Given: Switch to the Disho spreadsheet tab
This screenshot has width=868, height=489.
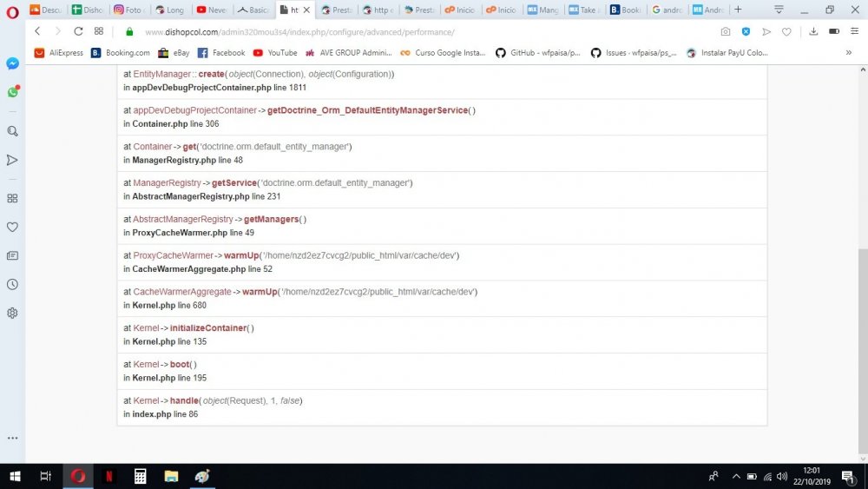Looking at the screenshot, I should tap(88, 10).
